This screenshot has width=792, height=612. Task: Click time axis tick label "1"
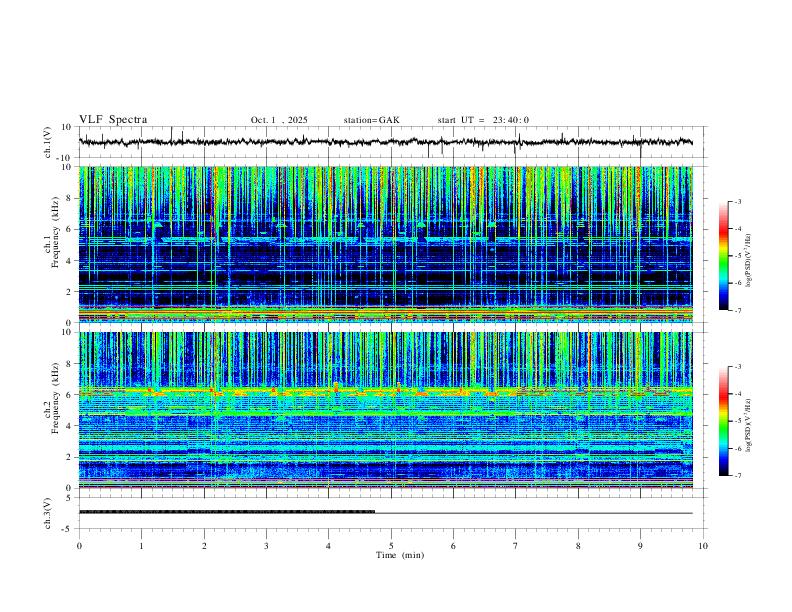click(141, 546)
